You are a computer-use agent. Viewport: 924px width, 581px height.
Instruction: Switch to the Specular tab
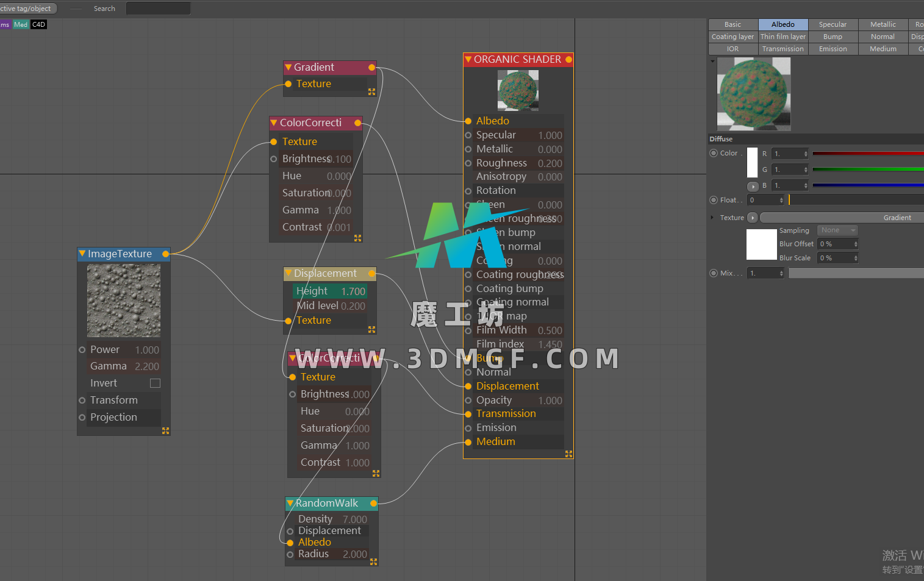pyautogui.click(x=833, y=24)
